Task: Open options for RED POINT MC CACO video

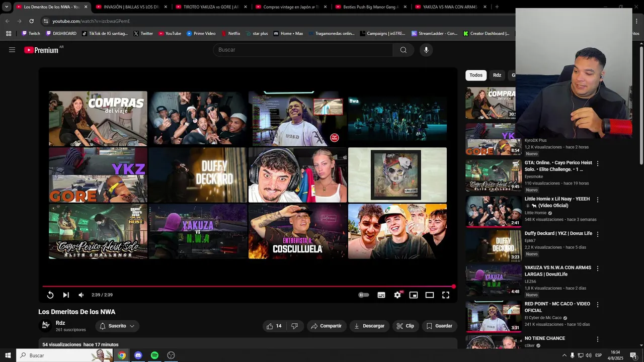Action: pos(598,305)
